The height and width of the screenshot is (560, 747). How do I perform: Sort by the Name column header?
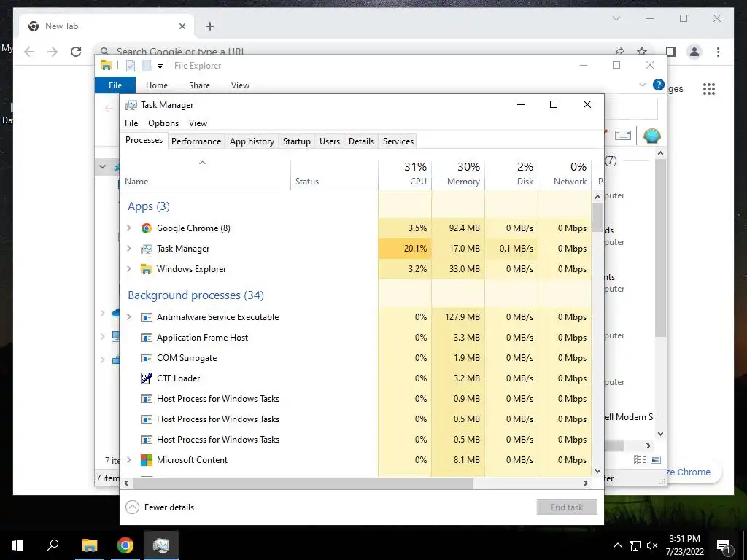(205, 174)
